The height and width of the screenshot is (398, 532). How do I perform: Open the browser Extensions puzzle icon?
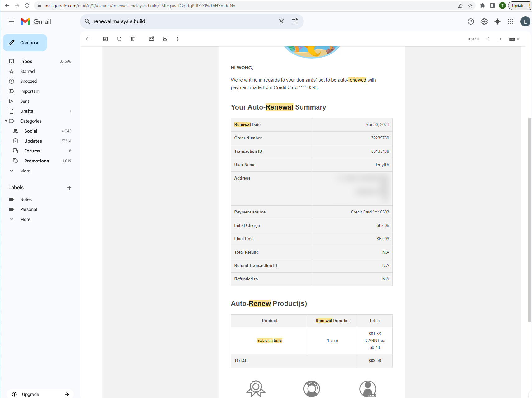(483, 6)
